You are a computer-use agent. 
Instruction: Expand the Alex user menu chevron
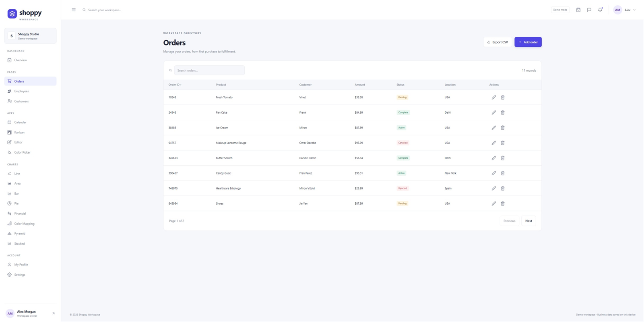[634, 10]
